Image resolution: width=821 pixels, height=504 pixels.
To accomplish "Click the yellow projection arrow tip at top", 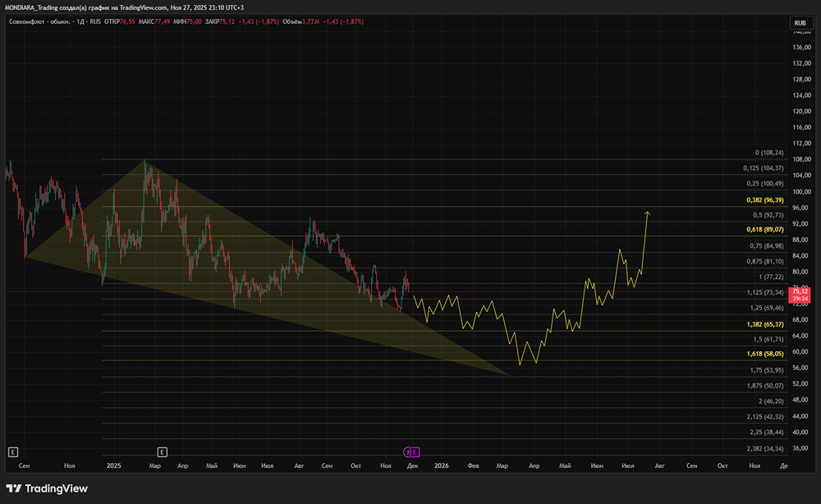I will click(648, 213).
